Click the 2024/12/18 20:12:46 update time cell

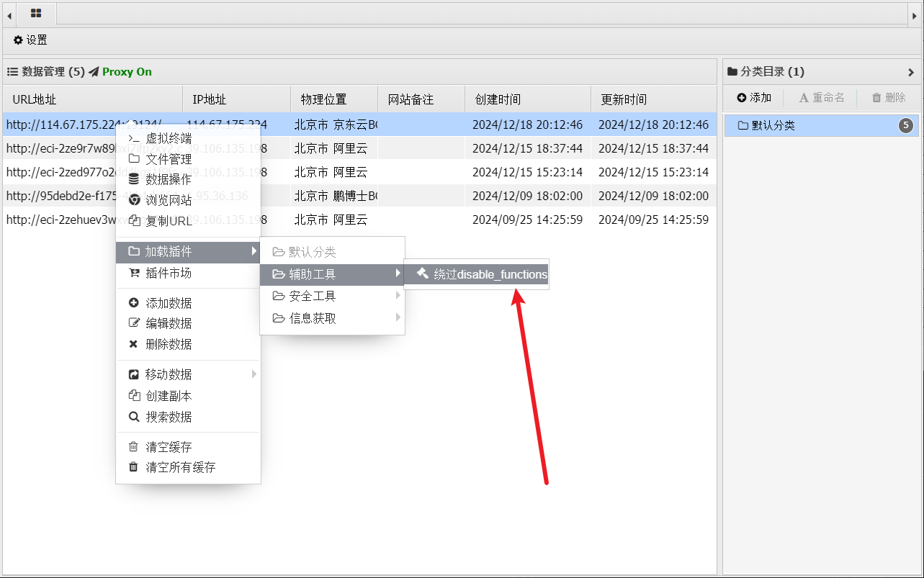[x=653, y=125]
